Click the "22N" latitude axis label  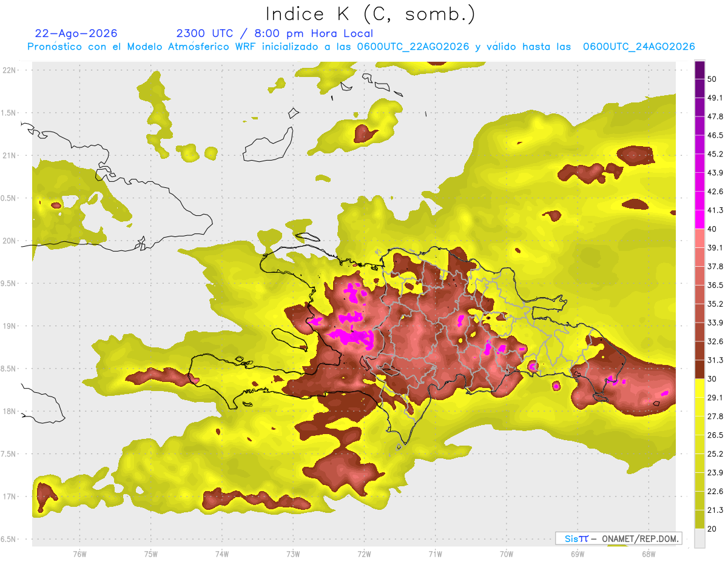(x=10, y=70)
